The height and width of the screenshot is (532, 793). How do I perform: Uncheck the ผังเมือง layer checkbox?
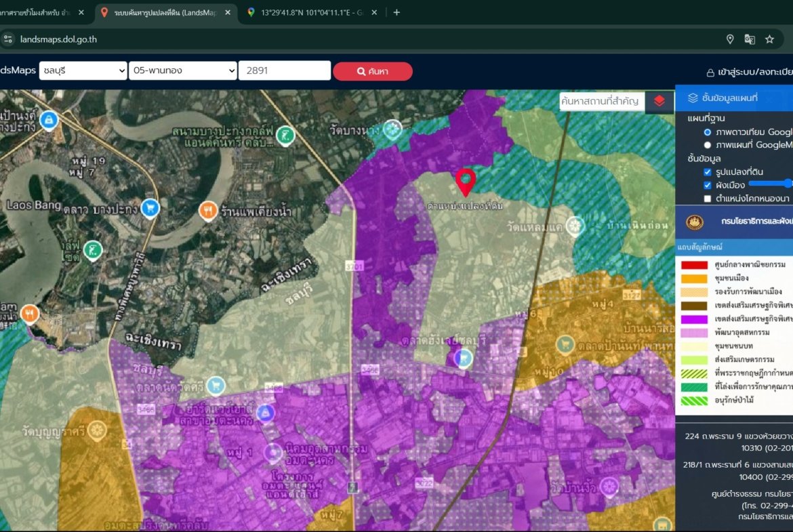point(708,185)
